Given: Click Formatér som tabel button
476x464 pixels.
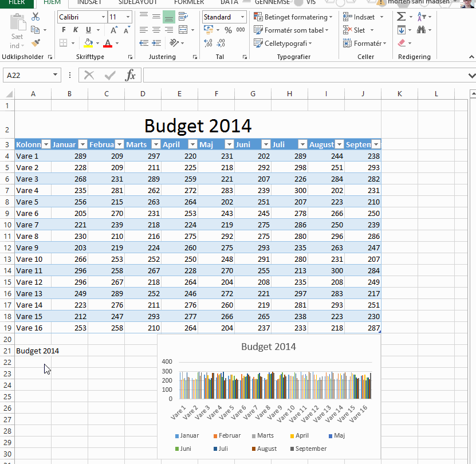Looking at the screenshot, I should tap(292, 30).
